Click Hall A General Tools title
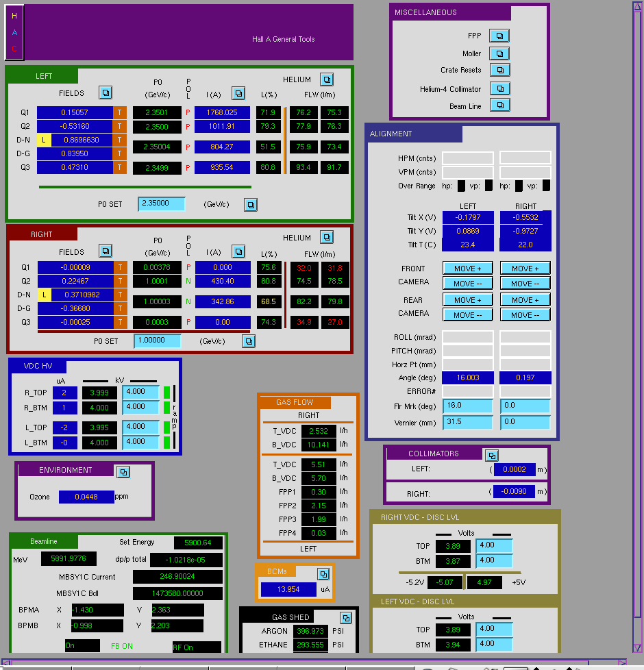The image size is (644, 670). click(284, 39)
